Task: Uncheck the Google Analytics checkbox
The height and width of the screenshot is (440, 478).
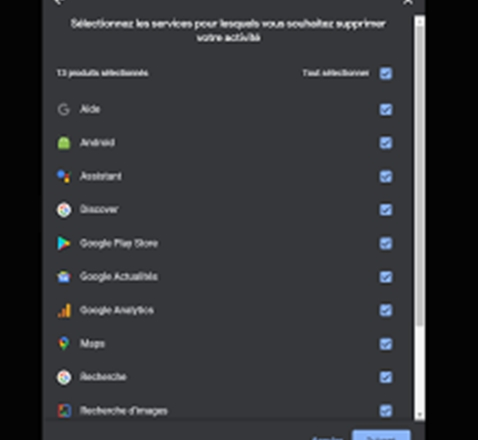Action: [386, 310]
